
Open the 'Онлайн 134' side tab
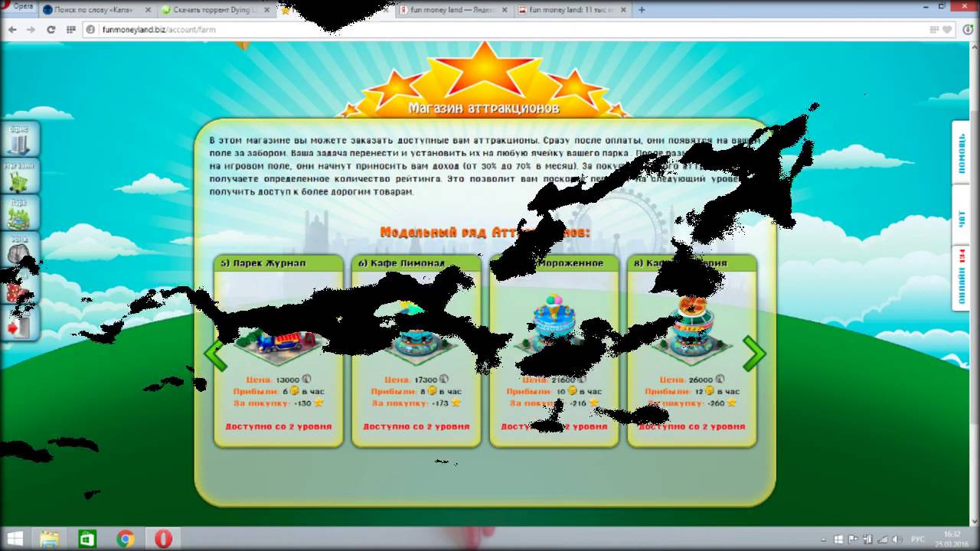(x=962, y=277)
